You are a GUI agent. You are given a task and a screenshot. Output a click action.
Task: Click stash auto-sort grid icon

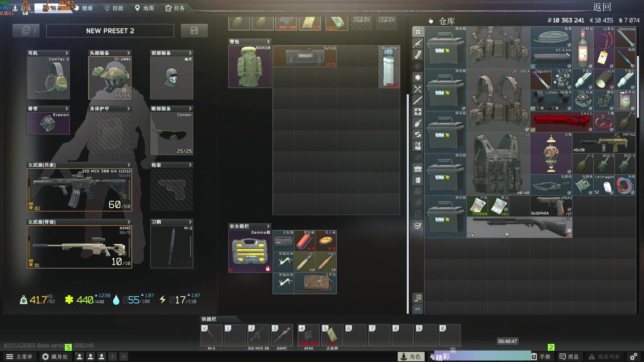[x=418, y=298]
